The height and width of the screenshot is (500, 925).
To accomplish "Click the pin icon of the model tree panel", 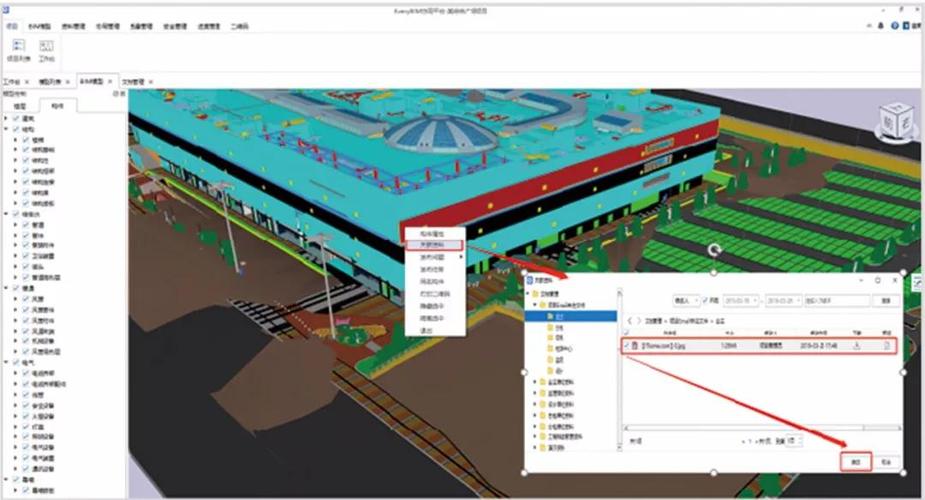I will [x=116, y=94].
